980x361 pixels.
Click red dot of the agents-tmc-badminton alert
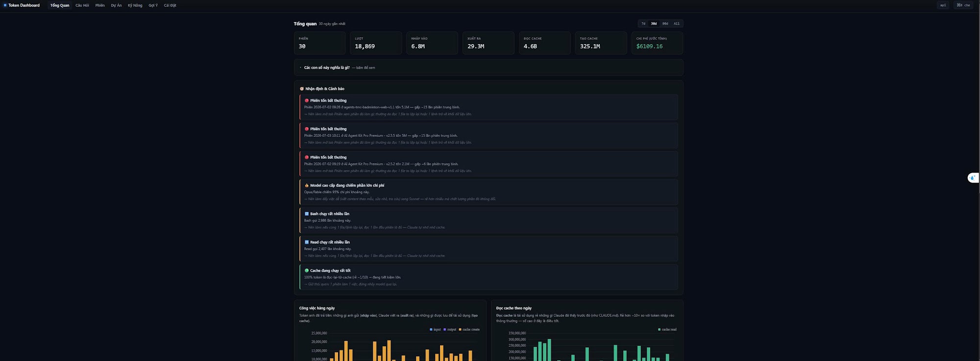tap(307, 101)
